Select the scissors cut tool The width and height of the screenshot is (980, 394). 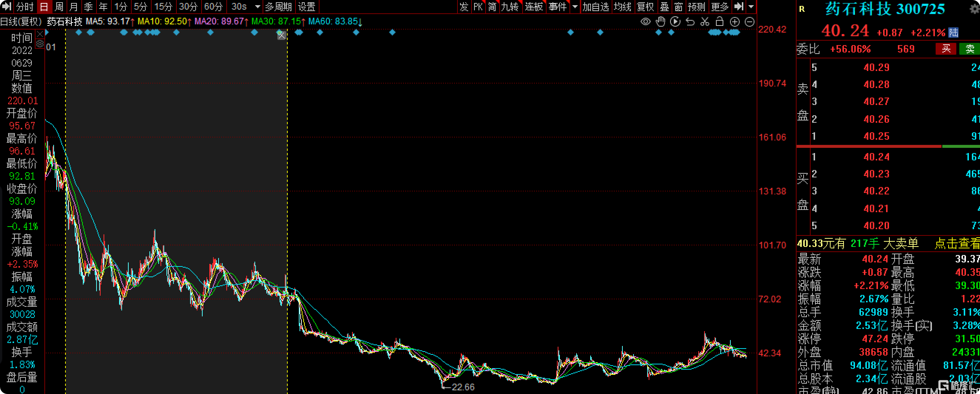click(x=704, y=22)
